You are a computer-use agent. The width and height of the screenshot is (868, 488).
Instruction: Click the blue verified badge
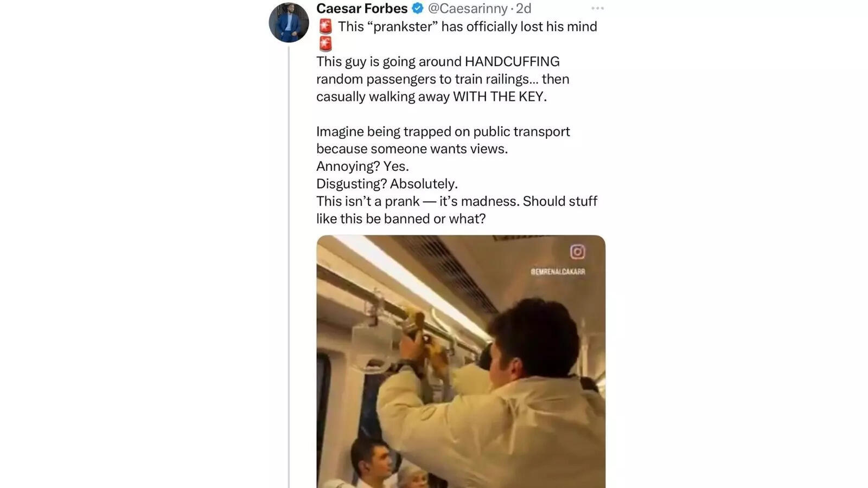(x=417, y=9)
